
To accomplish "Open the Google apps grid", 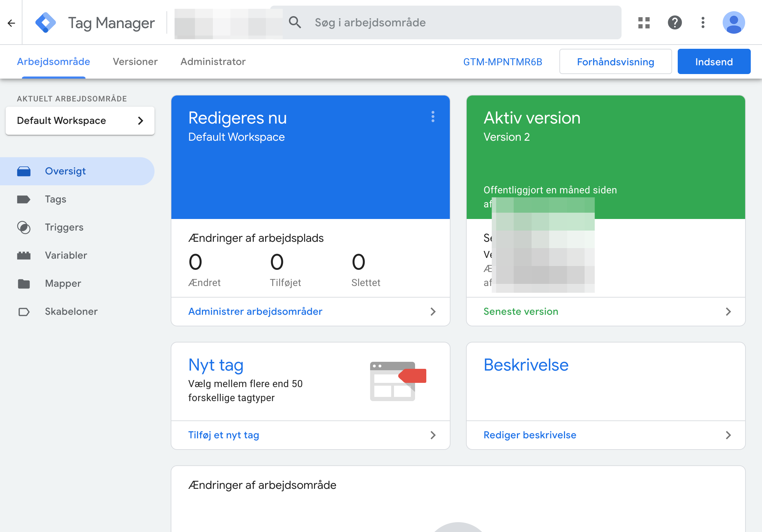I will pyautogui.click(x=644, y=23).
